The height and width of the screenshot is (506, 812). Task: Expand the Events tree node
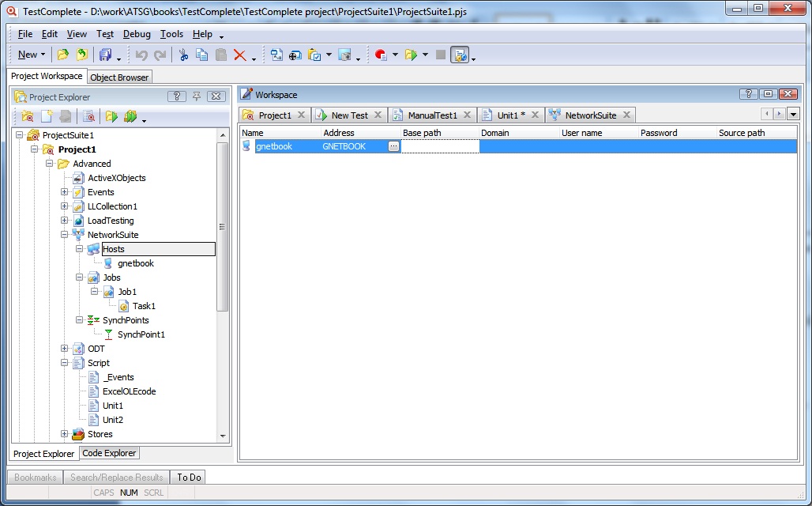point(65,192)
